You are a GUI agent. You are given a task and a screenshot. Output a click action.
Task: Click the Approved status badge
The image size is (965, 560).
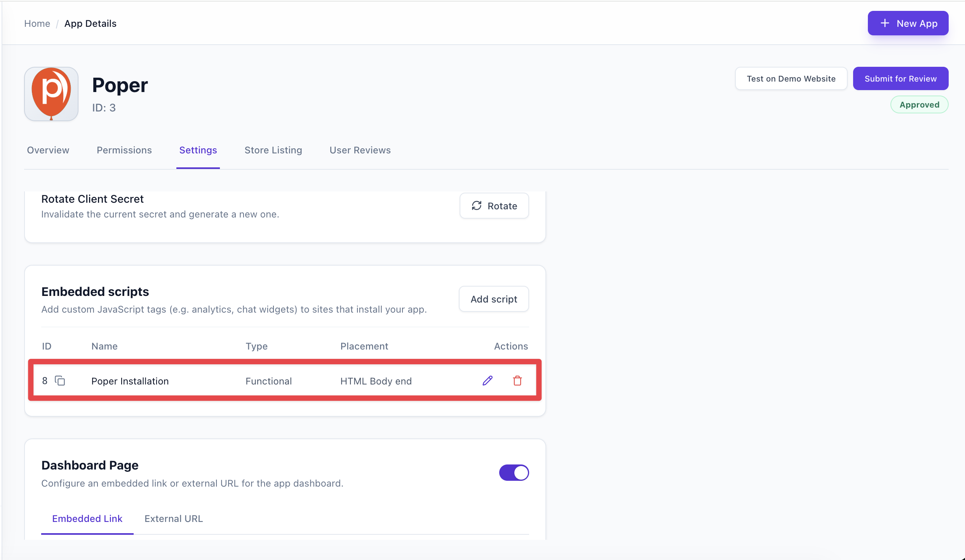point(919,104)
